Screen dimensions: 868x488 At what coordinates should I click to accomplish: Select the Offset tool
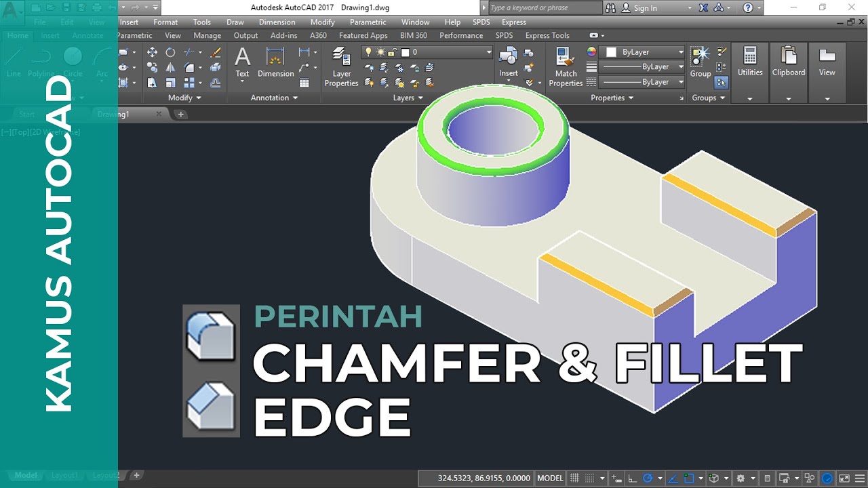pos(216,82)
